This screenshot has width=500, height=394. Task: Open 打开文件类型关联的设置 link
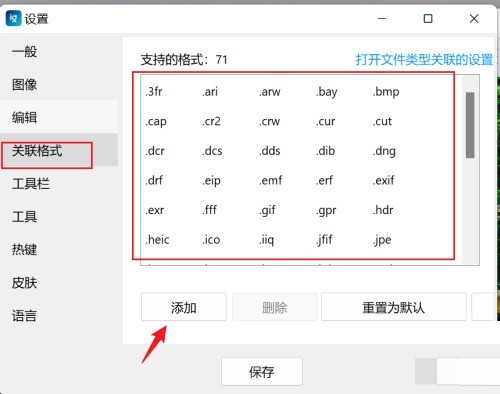tap(424, 60)
